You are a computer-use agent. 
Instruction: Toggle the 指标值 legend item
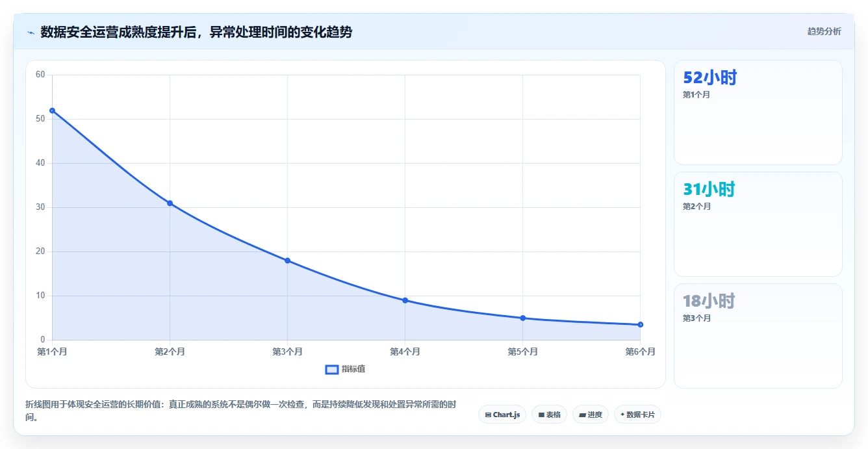coord(345,369)
